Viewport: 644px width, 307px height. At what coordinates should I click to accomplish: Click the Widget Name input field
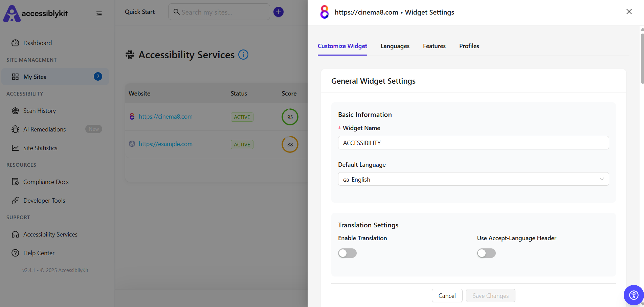tap(473, 143)
